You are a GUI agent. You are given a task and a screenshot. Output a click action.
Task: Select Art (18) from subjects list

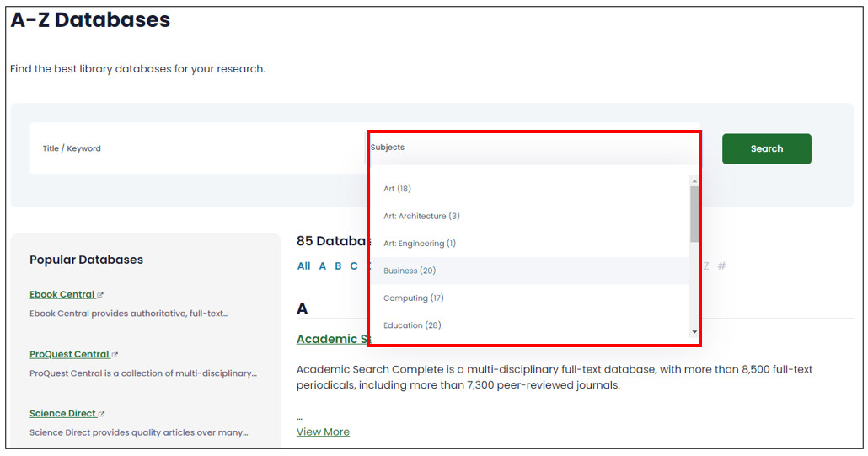coord(397,189)
